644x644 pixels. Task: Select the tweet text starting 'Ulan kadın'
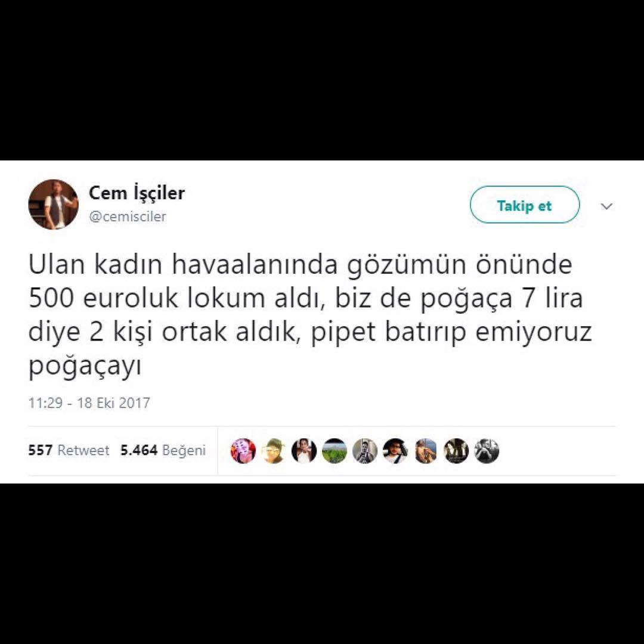coord(310,315)
